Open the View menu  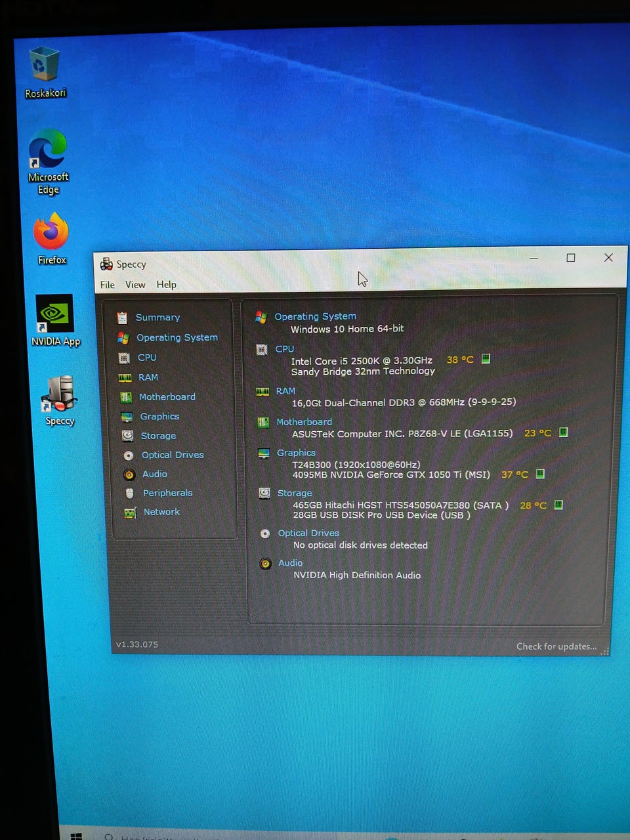click(x=135, y=285)
